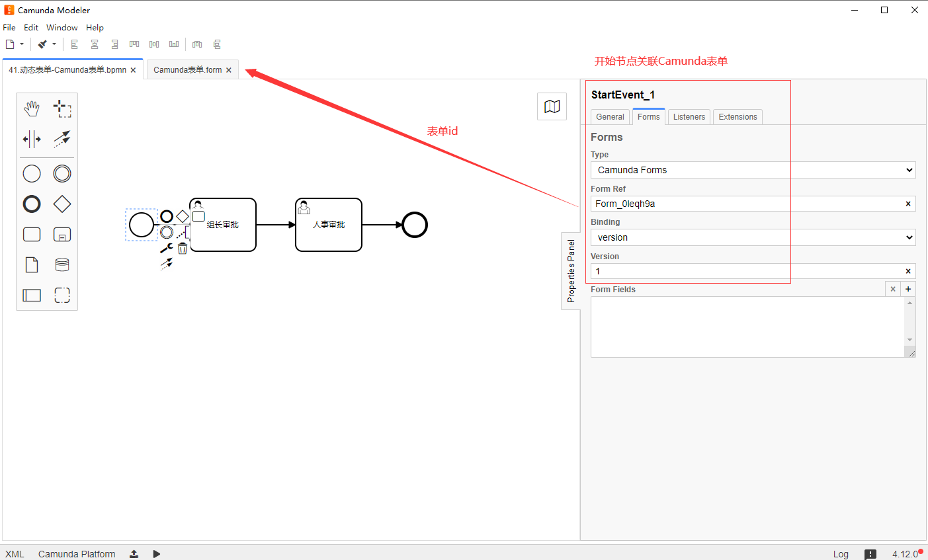Expand the form Type dropdown
The width and height of the screenshot is (928, 560).
(x=753, y=170)
